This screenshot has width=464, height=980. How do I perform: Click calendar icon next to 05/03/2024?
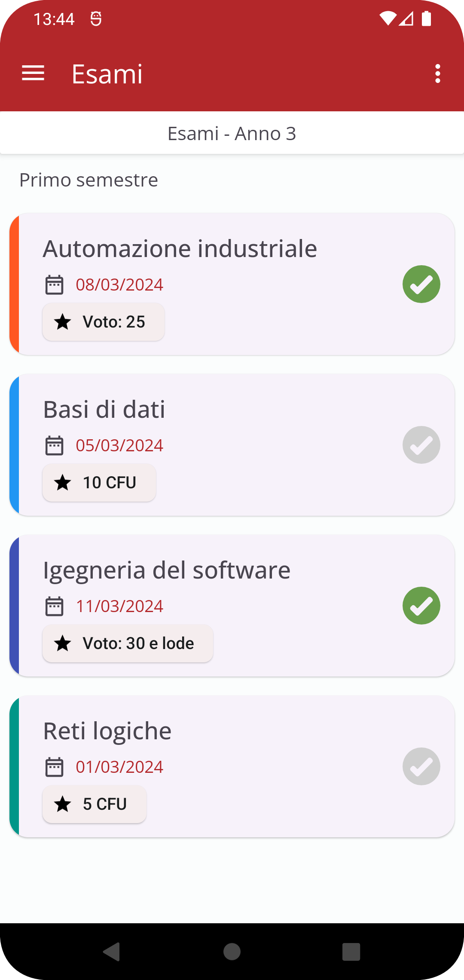tap(55, 445)
